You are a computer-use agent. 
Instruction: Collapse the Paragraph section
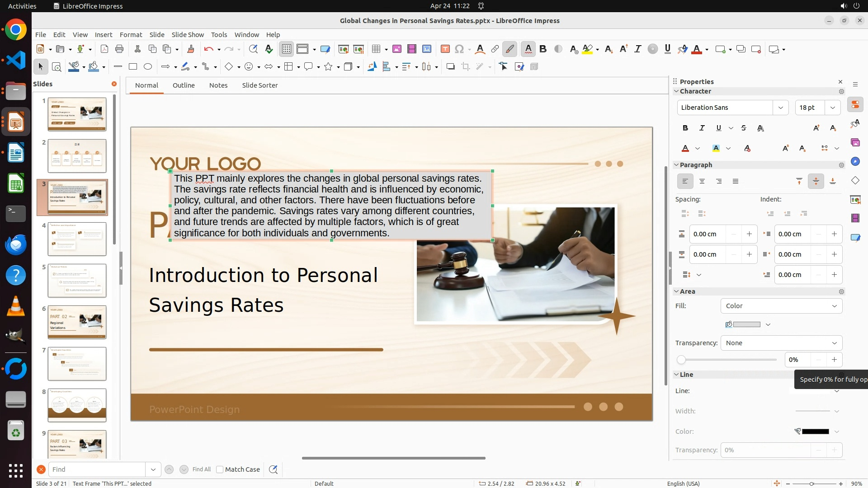(x=677, y=165)
